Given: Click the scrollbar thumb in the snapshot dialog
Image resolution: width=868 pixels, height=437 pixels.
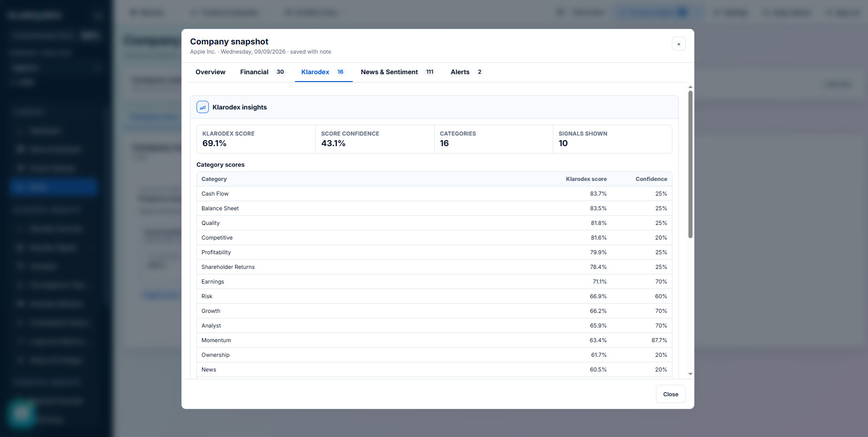Looking at the screenshot, I should tap(690, 164).
